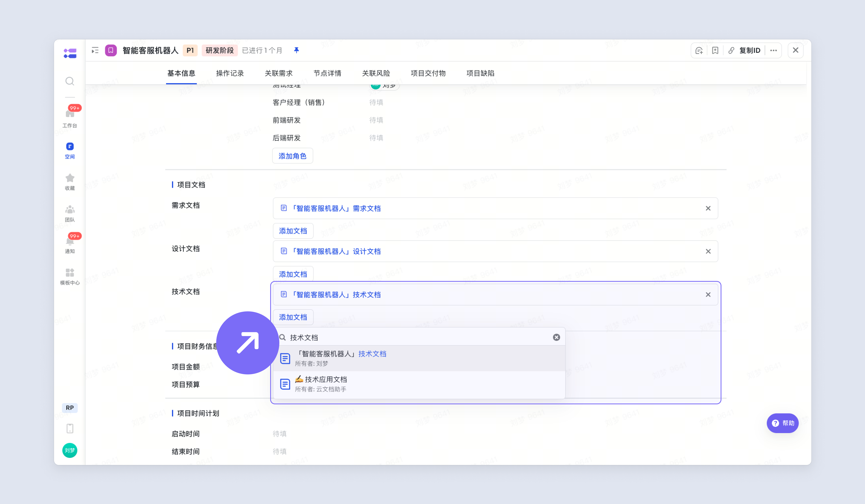
Task: Click the 添加角色 button
Action: pos(292,156)
